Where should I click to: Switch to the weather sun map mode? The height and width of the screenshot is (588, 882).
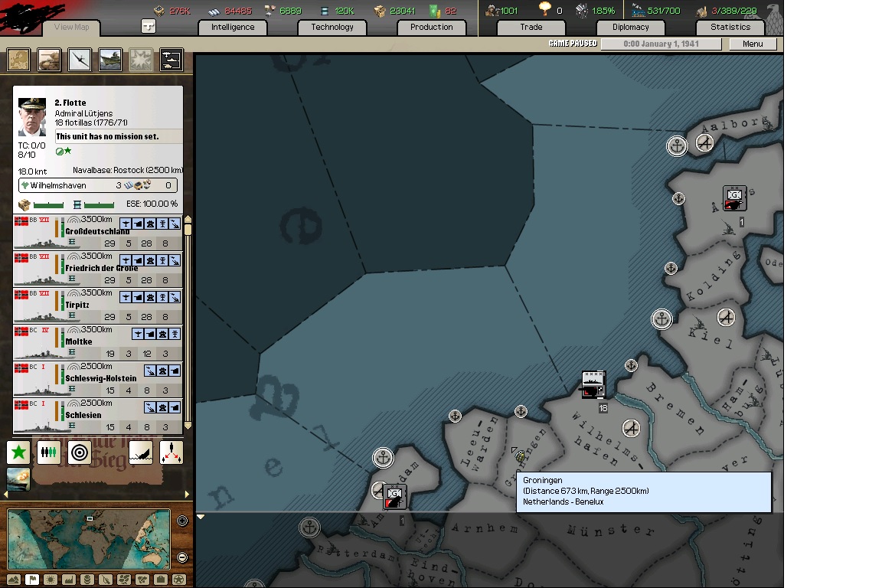51,580
